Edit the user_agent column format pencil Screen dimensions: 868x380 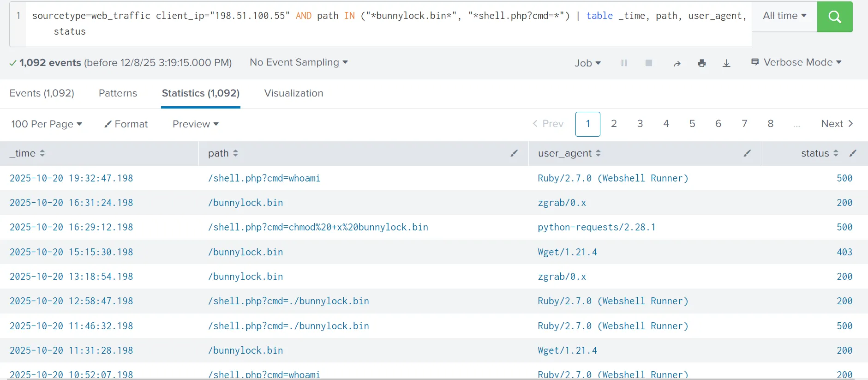pos(747,153)
